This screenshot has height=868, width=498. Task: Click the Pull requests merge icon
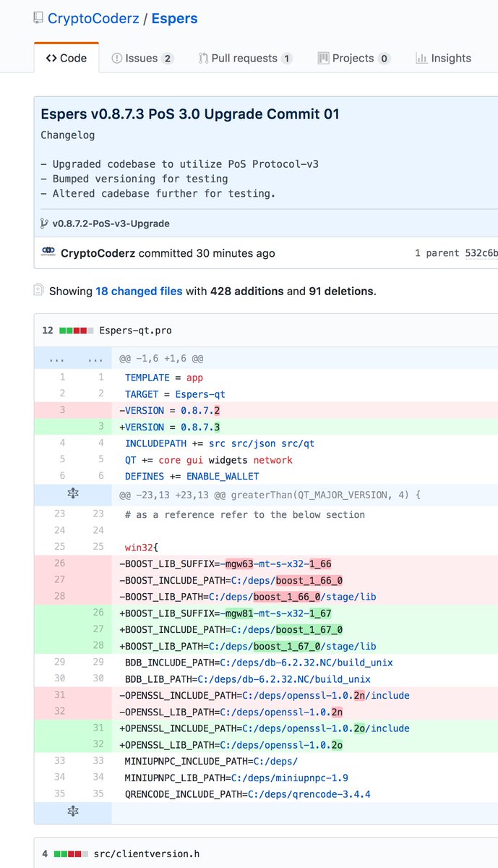click(x=204, y=58)
